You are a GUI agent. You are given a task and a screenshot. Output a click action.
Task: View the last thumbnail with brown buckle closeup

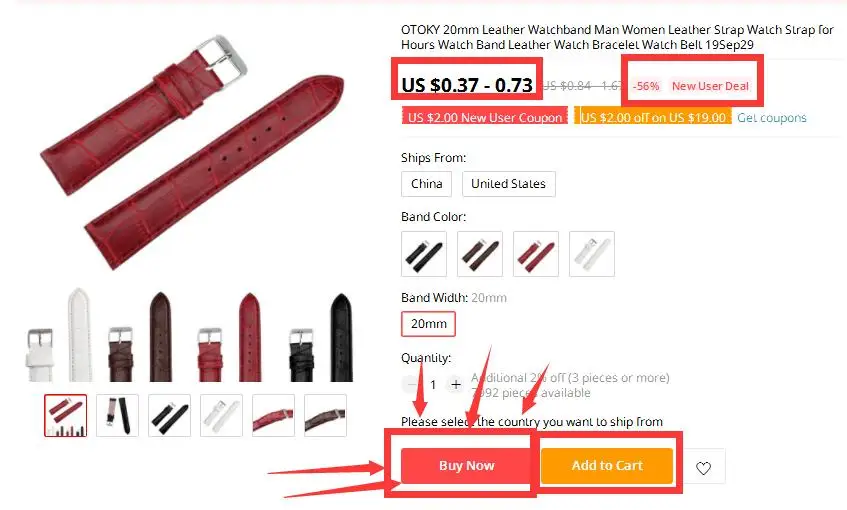click(x=325, y=415)
